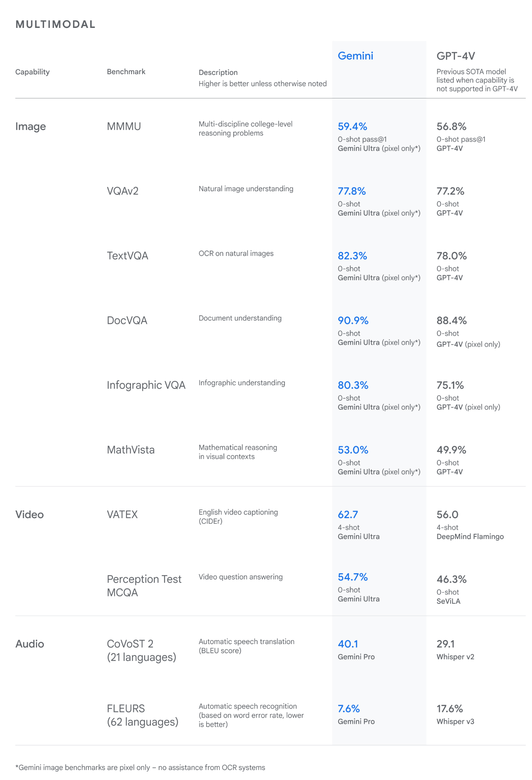
Task: Click the Video capability label
Action: coord(29,514)
